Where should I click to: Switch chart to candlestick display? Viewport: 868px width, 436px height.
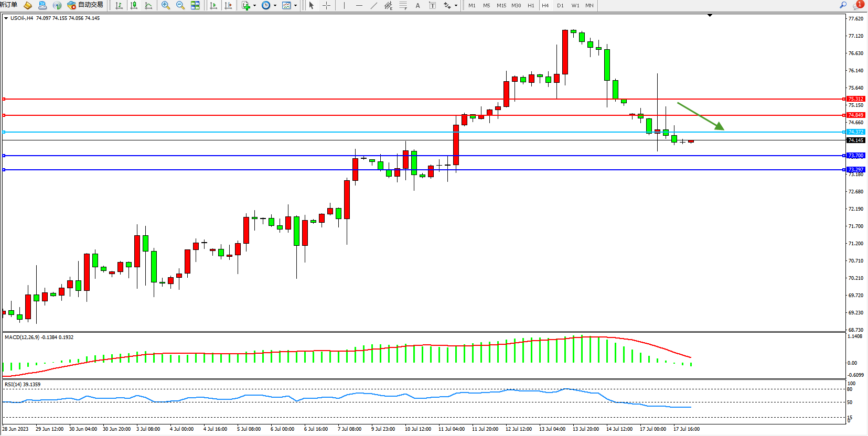(134, 5)
